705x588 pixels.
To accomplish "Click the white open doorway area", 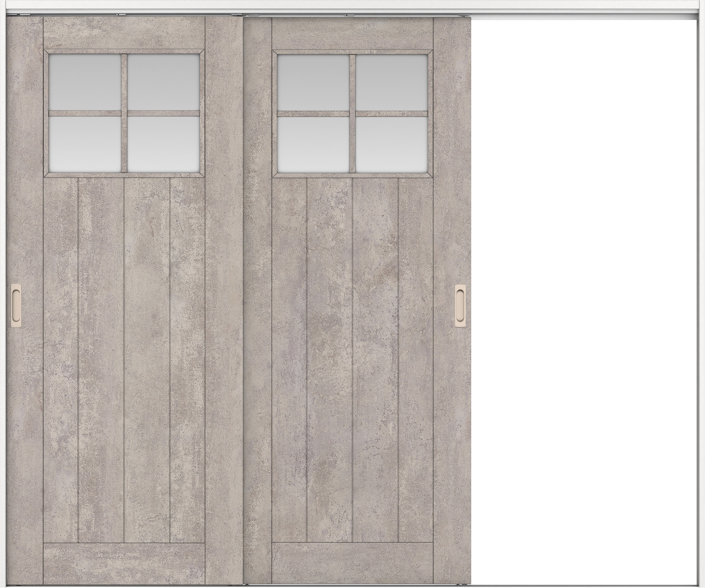I will (x=584, y=302).
